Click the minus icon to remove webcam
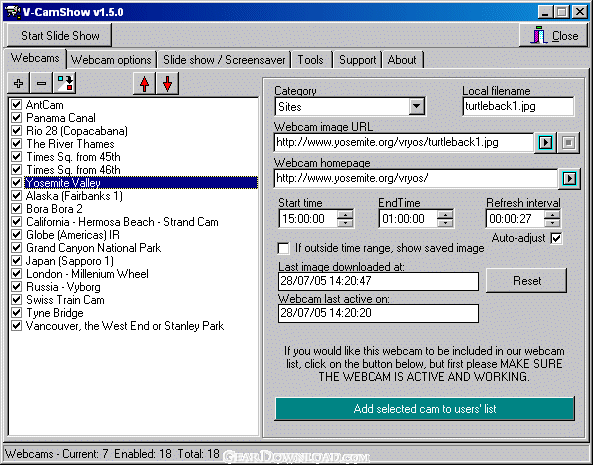593x465 pixels. coord(42,84)
